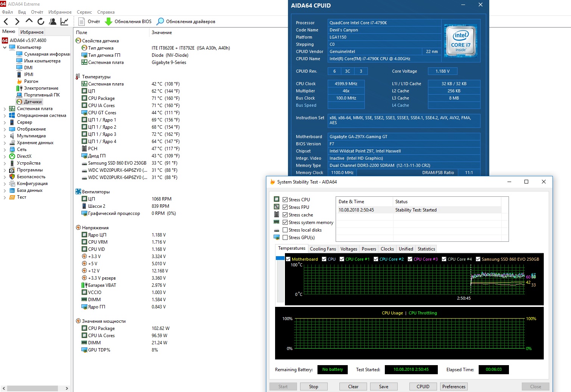Click the Bus Speed link in CPUID
The height and width of the screenshot is (392, 571).
(x=306, y=105)
